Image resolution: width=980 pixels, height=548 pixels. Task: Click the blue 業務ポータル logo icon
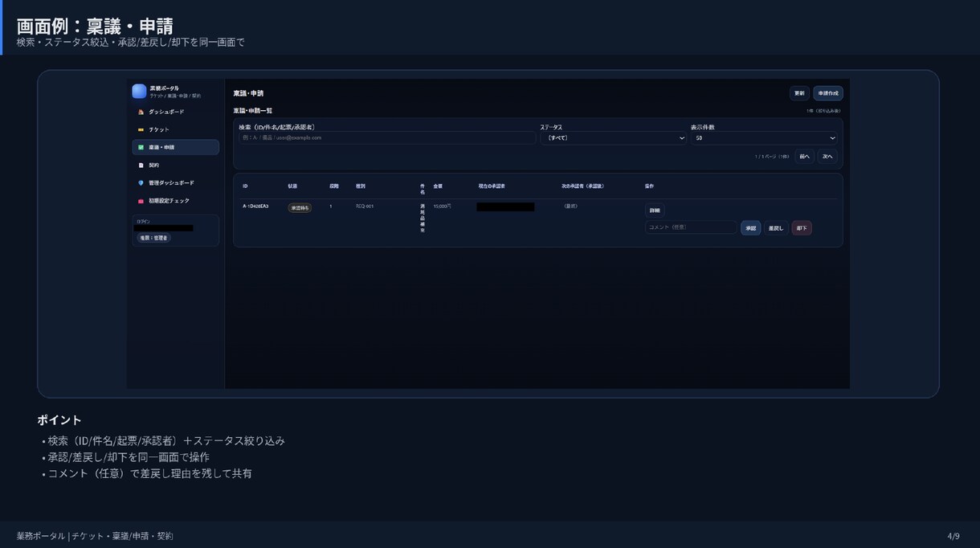pos(139,92)
